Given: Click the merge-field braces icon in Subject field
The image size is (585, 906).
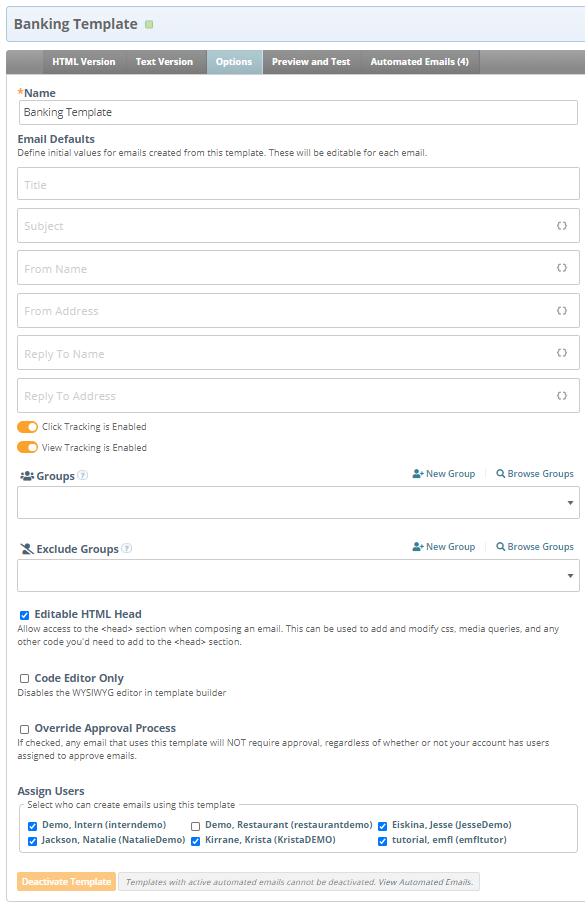Looking at the screenshot, I should tap(561, 226).
